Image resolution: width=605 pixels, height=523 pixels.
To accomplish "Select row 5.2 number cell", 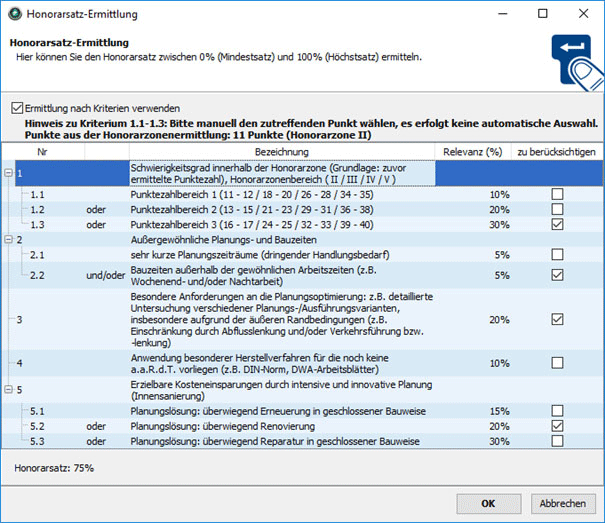I will tap(37, 426).
